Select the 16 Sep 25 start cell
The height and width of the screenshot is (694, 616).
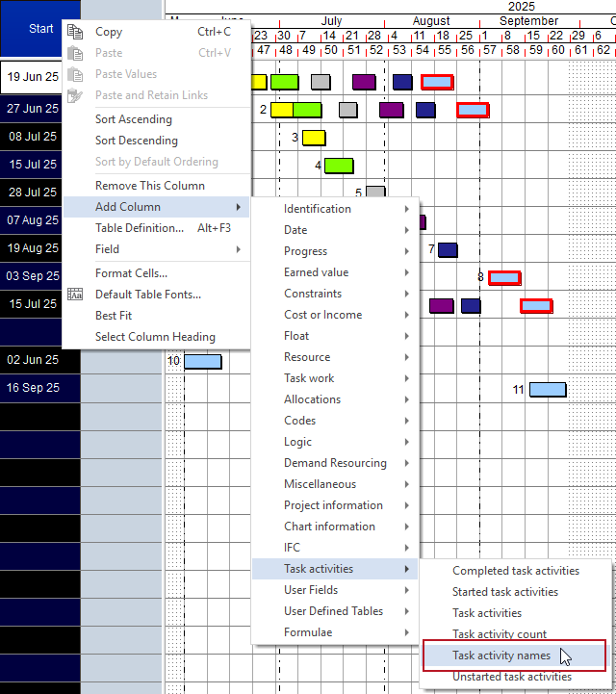[x=40, y=388]
